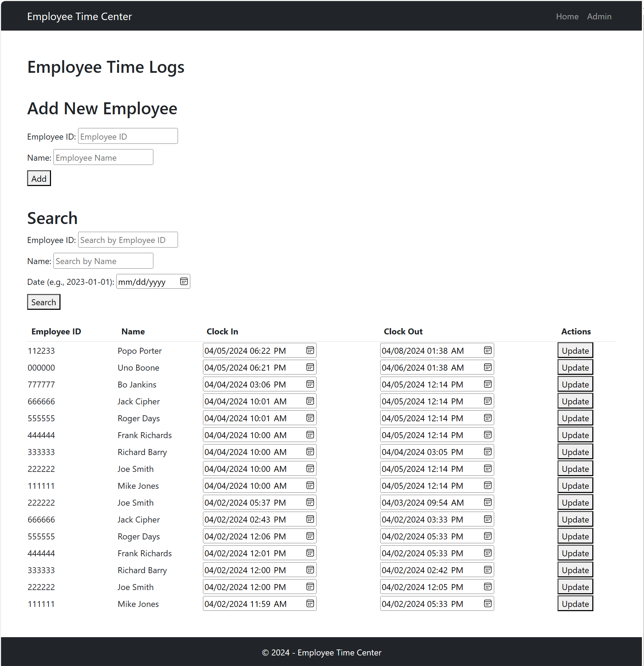Image resolution: width=644 pixels, height=666 pixels.
Task: Open Clock Out calendar, Jack Cipher 04/05 12:14 PM
Action: point(488,401)
